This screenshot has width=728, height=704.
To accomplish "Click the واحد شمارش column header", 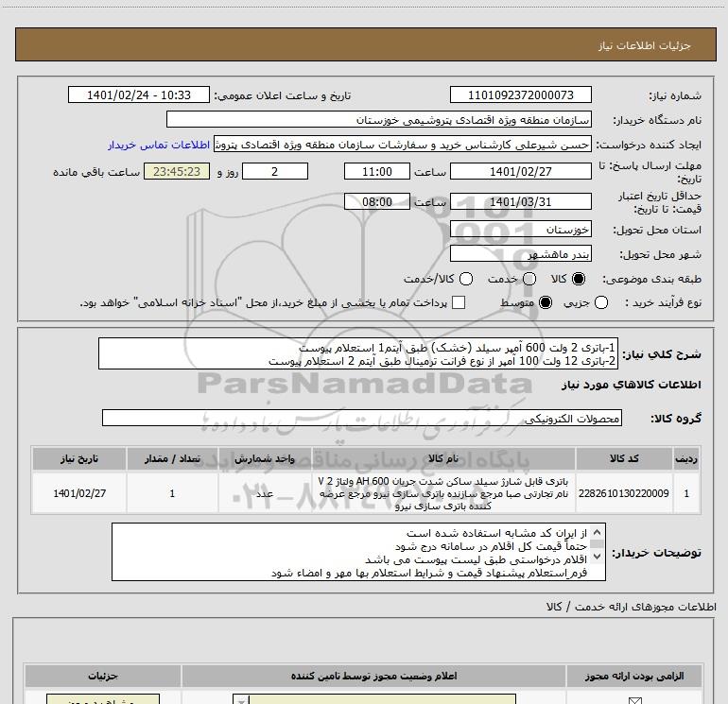I will [x=265, y=458].
